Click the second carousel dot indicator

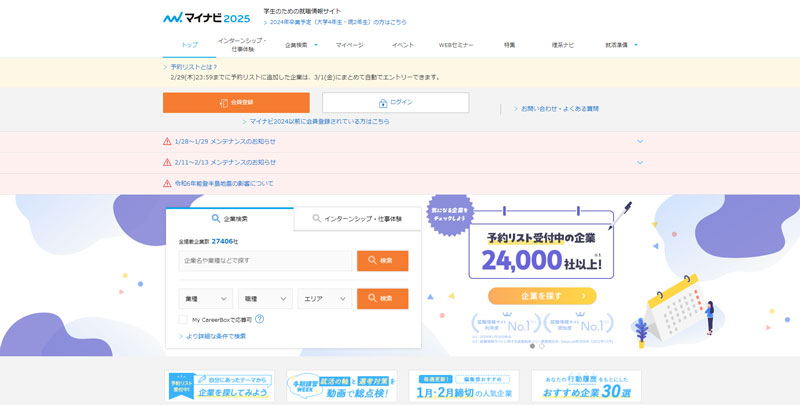click(x=542, y=346)
